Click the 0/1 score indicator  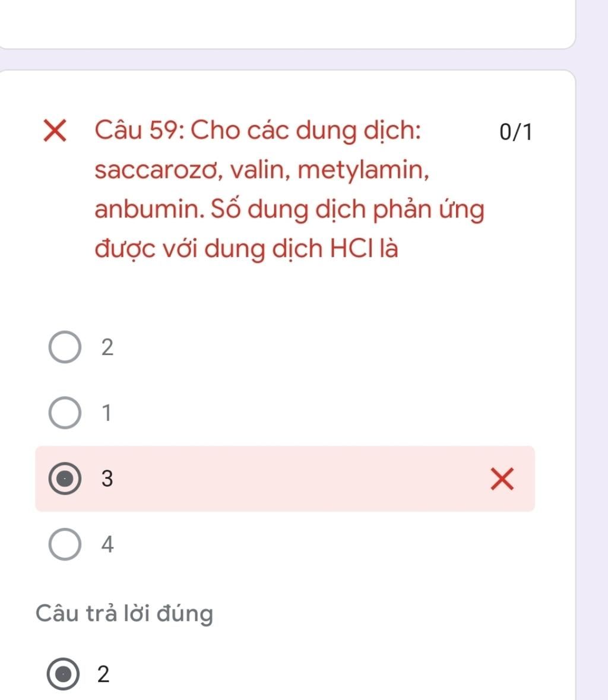(515, 132)
